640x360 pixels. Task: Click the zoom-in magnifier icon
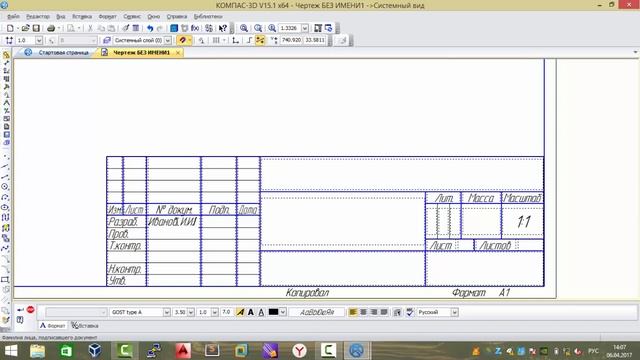pyautogui.click(x=244, y=28)
